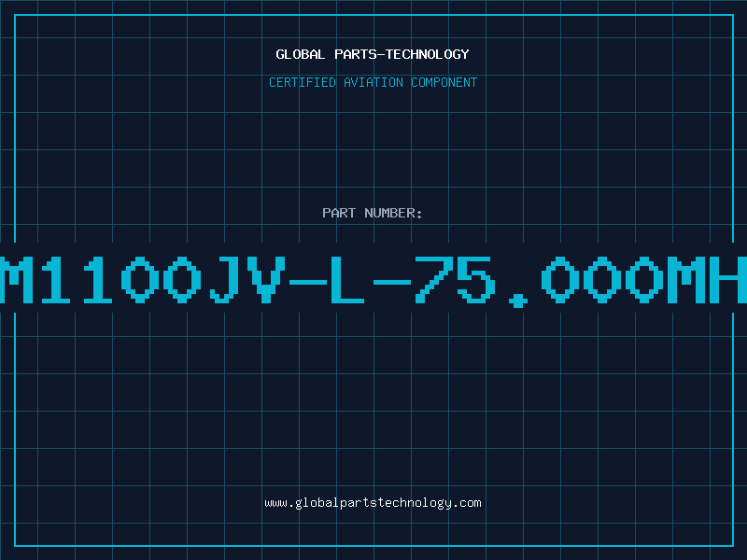Click the "GLOBAL PARTS-TECHNOLOGY" heading
Screen dimensions: 747x560
373,54
